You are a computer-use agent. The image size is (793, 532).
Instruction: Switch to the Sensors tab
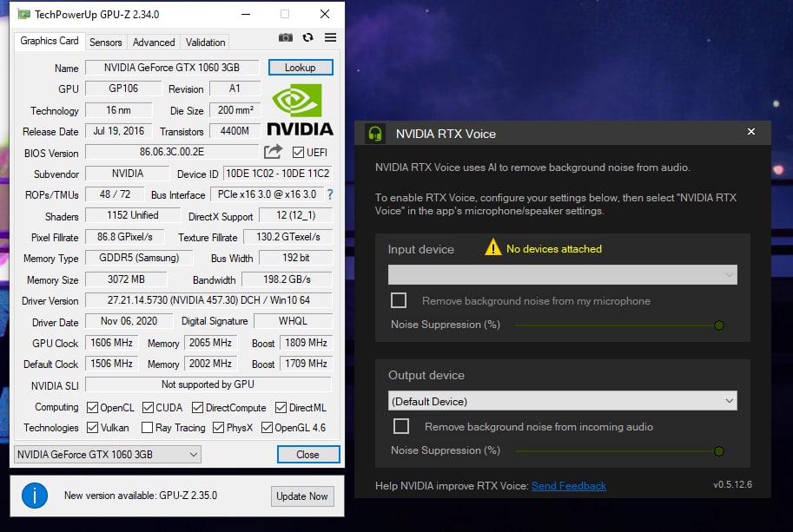tap(106, 43)
